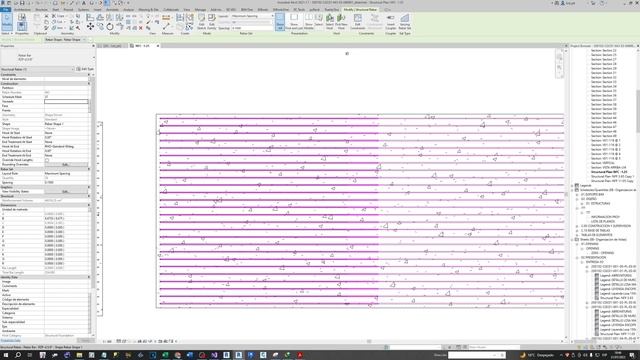Screen dimensions: 640x360
Task: Expand the Legends node in Project Browser
Action: [572, 185]
